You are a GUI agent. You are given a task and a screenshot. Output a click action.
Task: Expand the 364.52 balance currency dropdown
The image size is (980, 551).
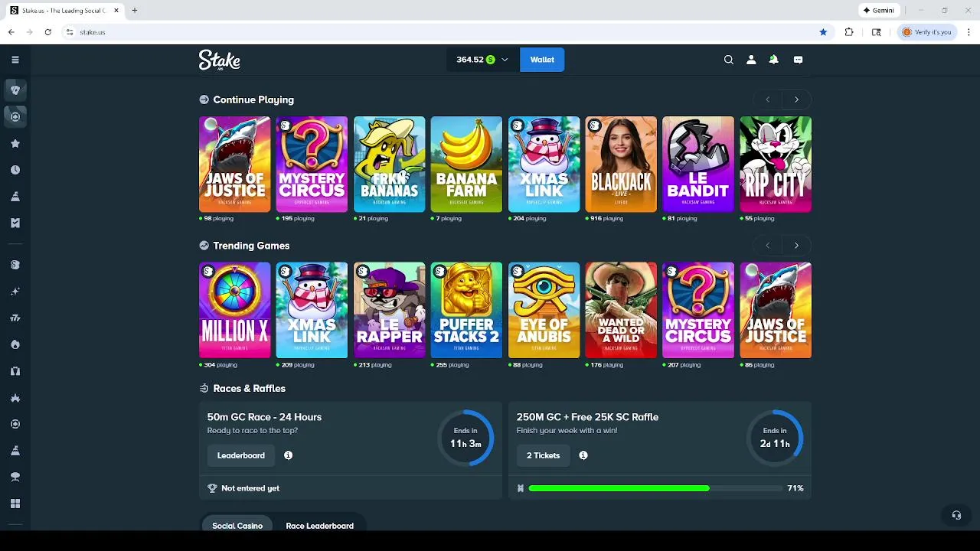coord(482,60)
